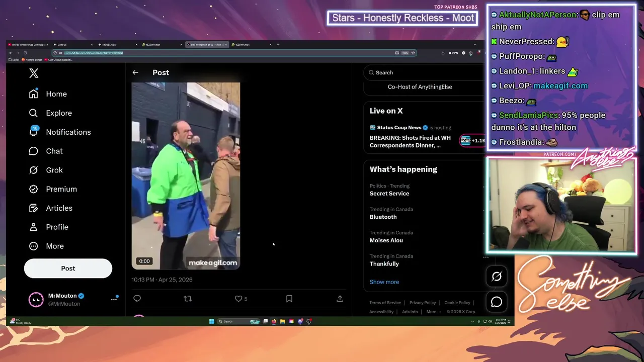Open Accessibility footer link
Image resolution: width=644 pixels, height=362 pixels.
(381, 312)
